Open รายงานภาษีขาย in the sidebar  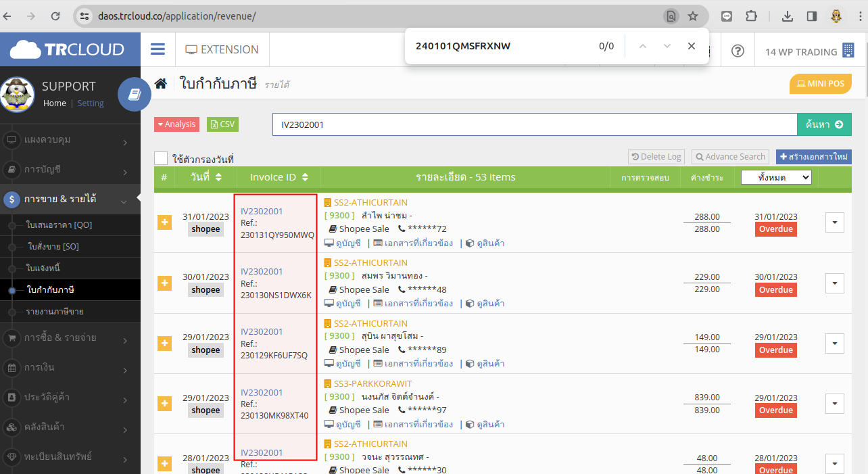(55, 312)
